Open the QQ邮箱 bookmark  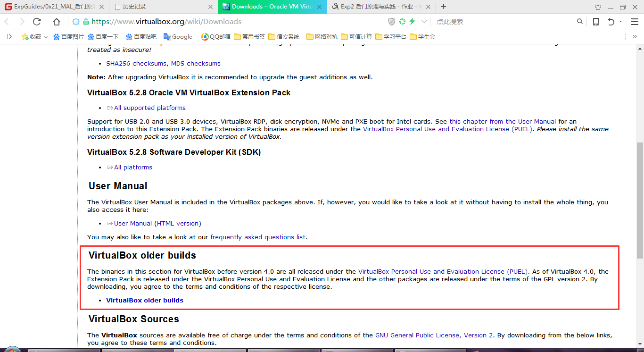point(215,36)
